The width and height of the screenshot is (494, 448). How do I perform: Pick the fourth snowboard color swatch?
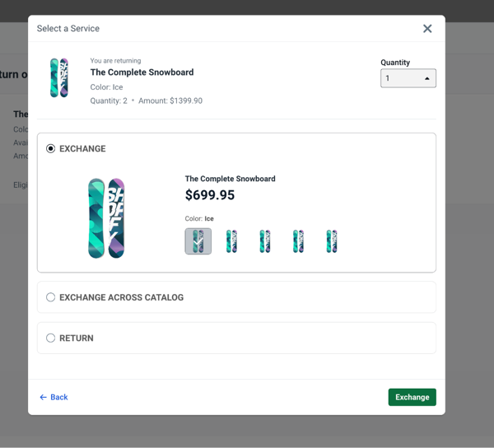pyautogui.click(x=298, y=241)
